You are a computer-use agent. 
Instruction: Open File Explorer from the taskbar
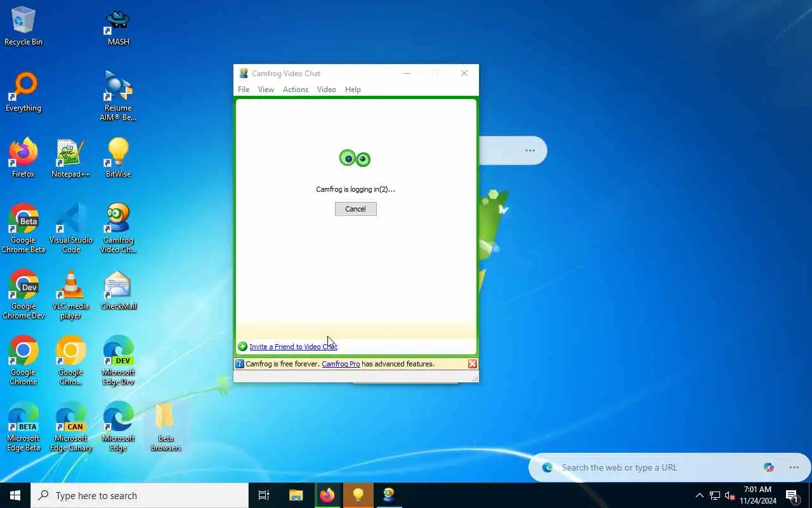pyautogui.click(x=296, y=495)
